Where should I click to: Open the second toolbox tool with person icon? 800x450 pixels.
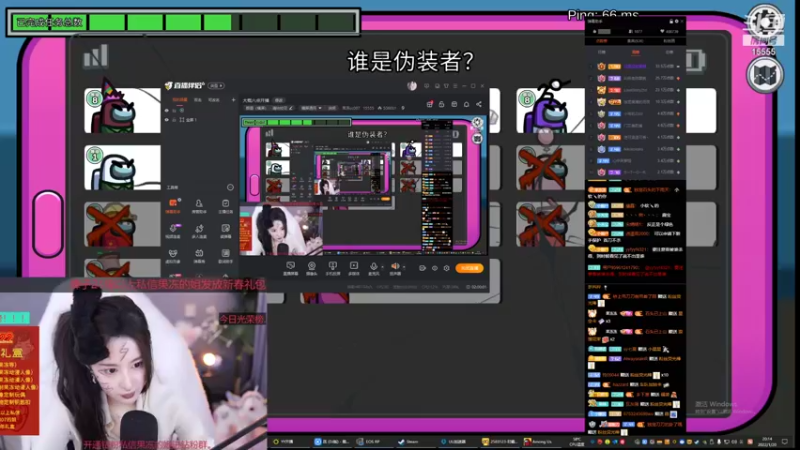tap(199, 206)
